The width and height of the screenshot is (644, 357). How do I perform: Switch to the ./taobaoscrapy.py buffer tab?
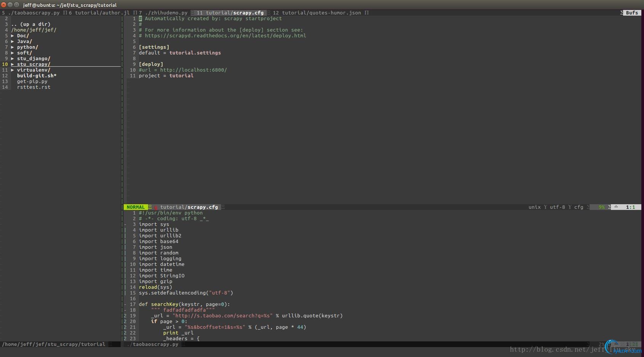pyautogui.click(x=31, y=13)
